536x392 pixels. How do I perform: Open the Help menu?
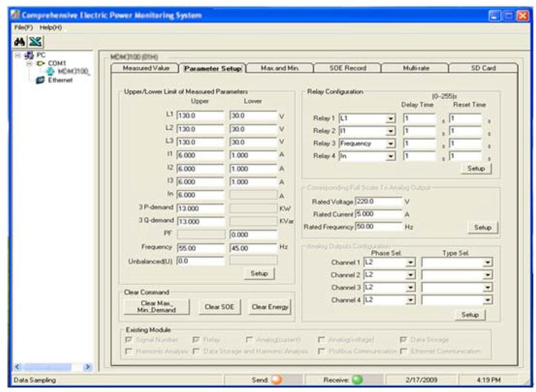point(51,27)
